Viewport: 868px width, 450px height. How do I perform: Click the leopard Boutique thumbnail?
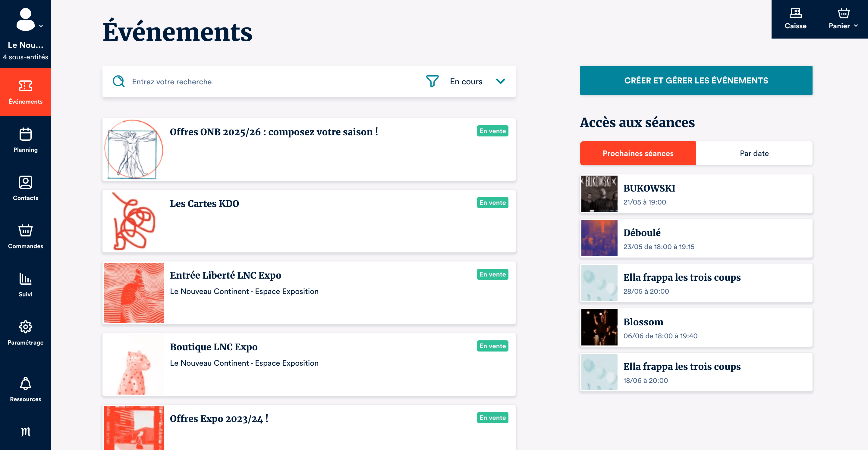(134, 364)
